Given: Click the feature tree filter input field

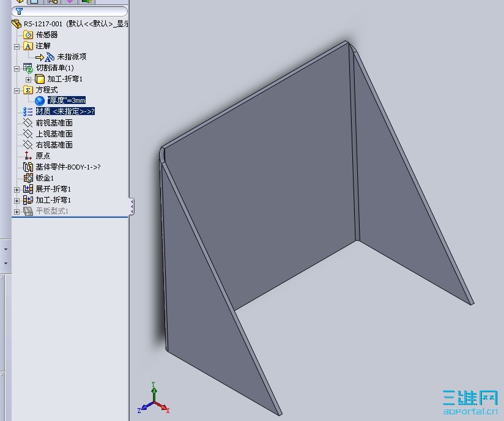Looking at the screenshot, I should click(x=70, y=12).
